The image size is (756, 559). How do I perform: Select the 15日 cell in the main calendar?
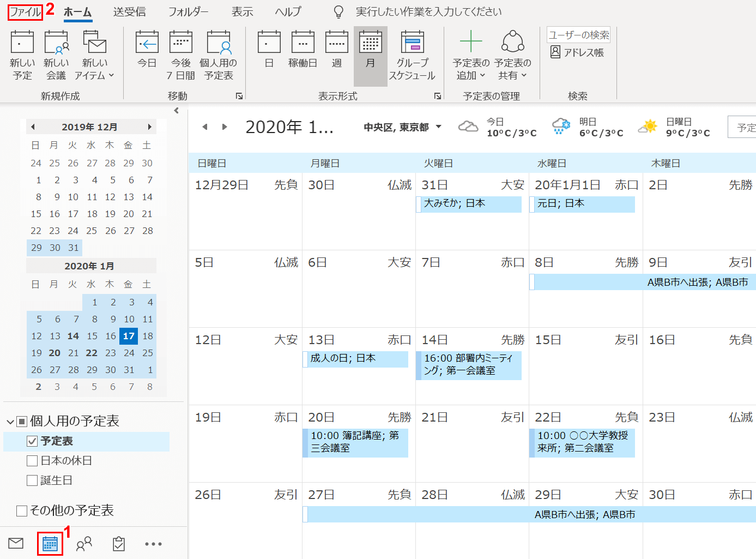585,366
